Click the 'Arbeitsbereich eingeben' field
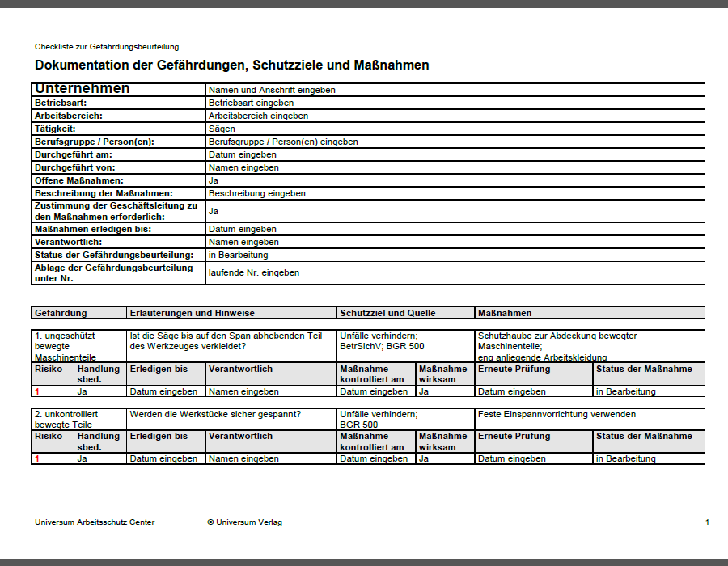 click(455, 116)
